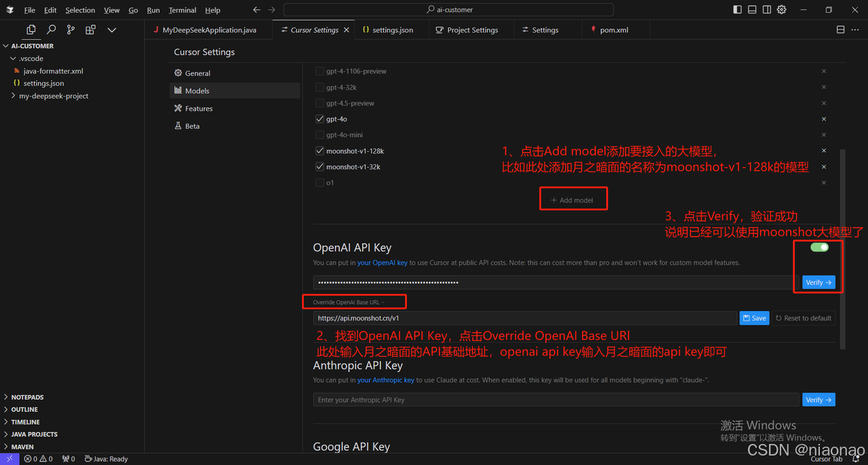The width and height of the screenshot is (868, 465).
Task: Toggle the bottom panel layout icon
Action: (752, 10)
